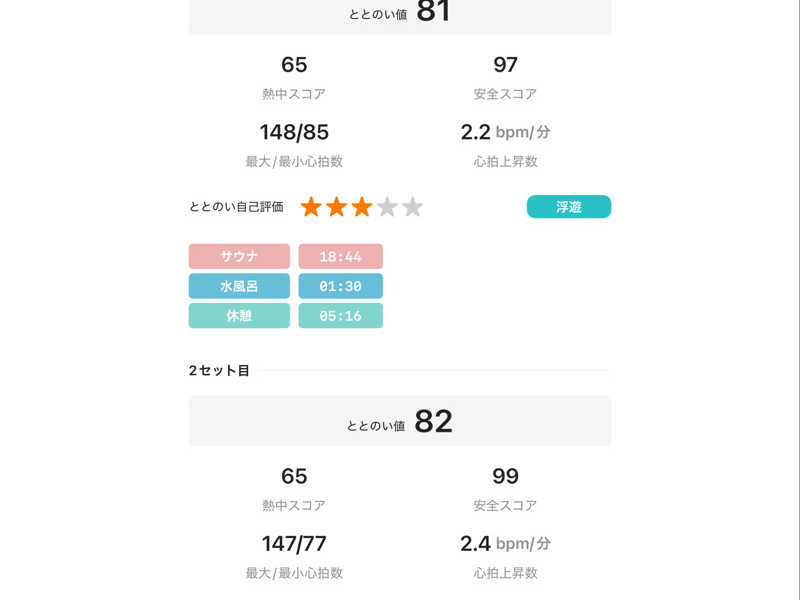
Task: Click the rest time 05:16
Action: click(340, 316)
